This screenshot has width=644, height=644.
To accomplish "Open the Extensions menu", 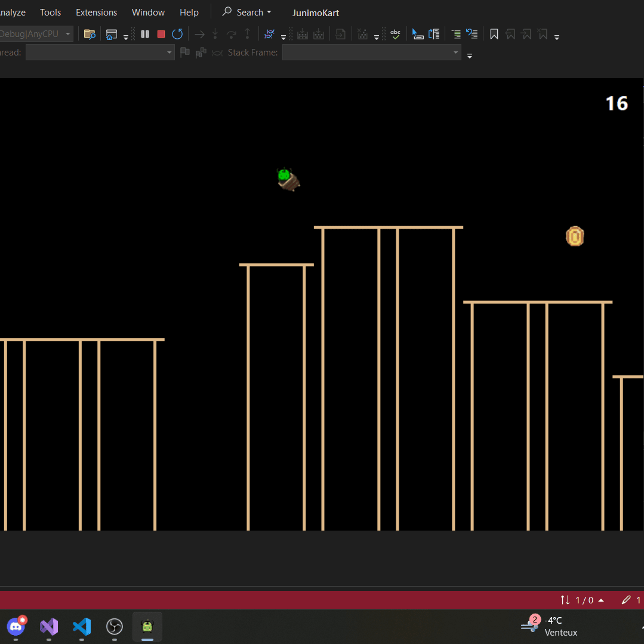I will (97, 13).
